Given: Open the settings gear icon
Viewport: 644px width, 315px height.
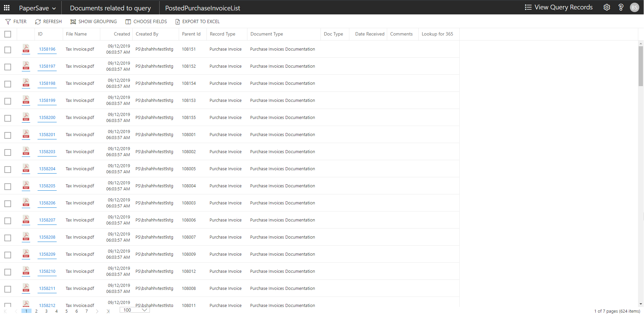Looking at the screenshot, I should [x=606, y=7].
